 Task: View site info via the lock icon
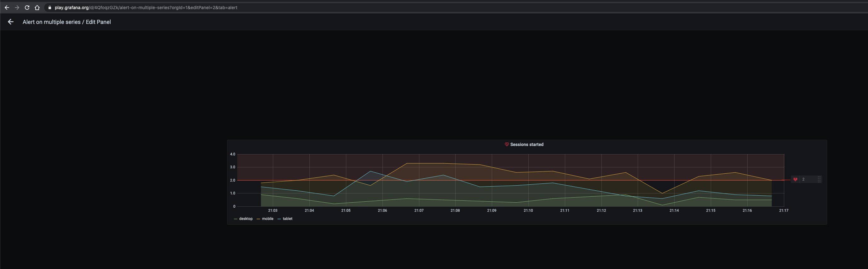pos(50,8)
